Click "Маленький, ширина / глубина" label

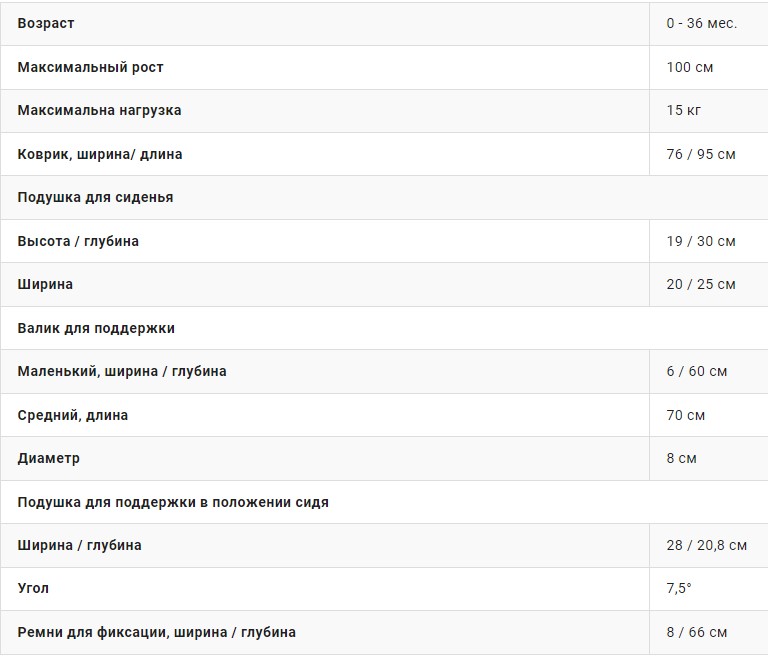pyautogui.click(x=122, y=371)
